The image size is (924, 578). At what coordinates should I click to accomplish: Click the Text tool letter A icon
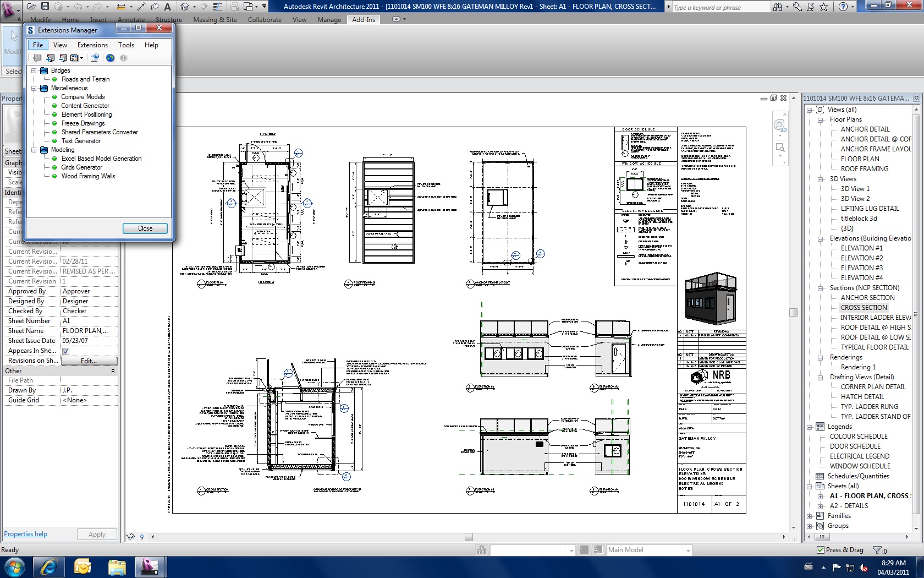(x=167, y=7)
